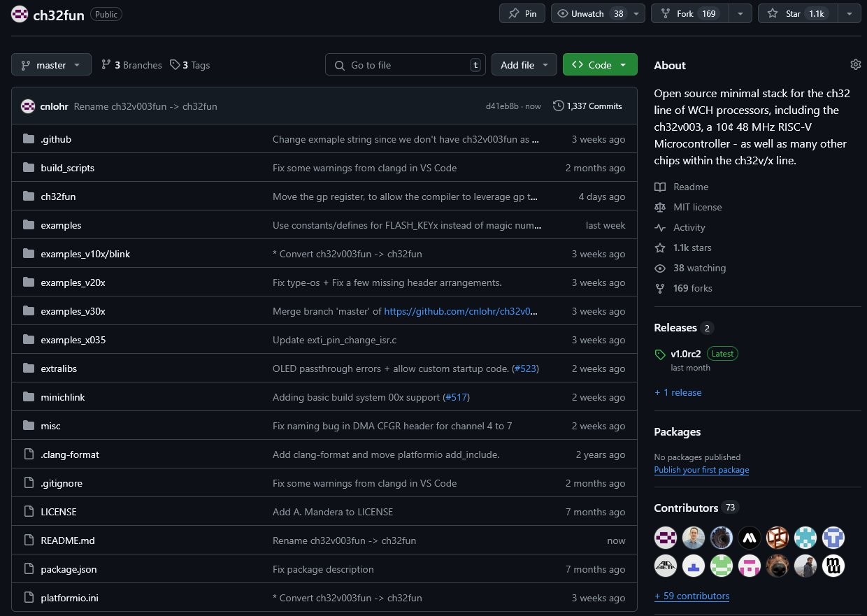The image size is (867, 616).
Task: Click the green tag icon for v1.0rc2
Action: click(x=660, y=354)
